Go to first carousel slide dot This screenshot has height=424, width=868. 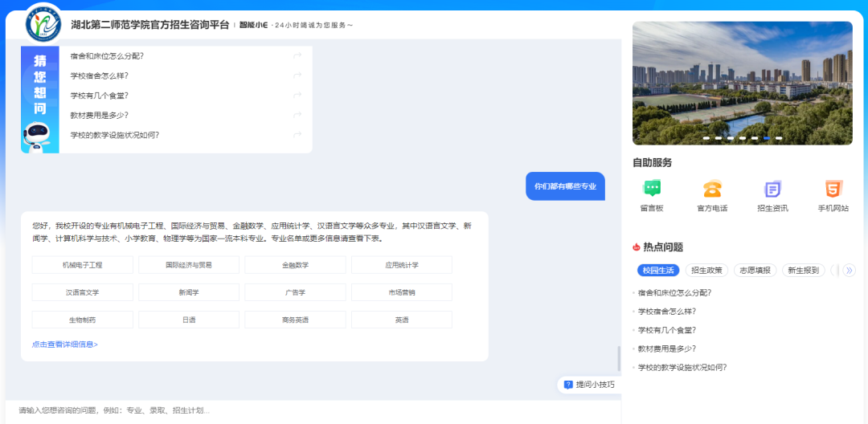pyautogui.click(x=706, y=138)
